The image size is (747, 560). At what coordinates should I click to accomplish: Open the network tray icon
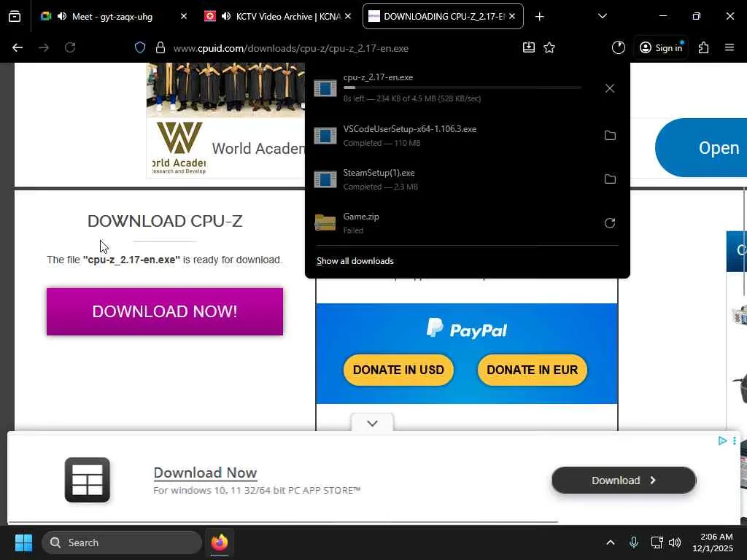click(657, 542)
